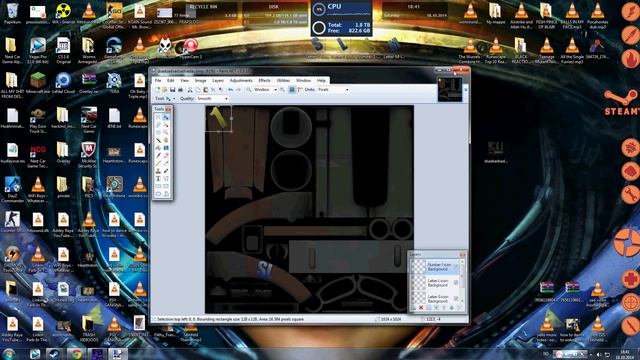Click the Steam icon in the taskbar
The height and width of the screenshot is (360, 640).
pos(54,353)
